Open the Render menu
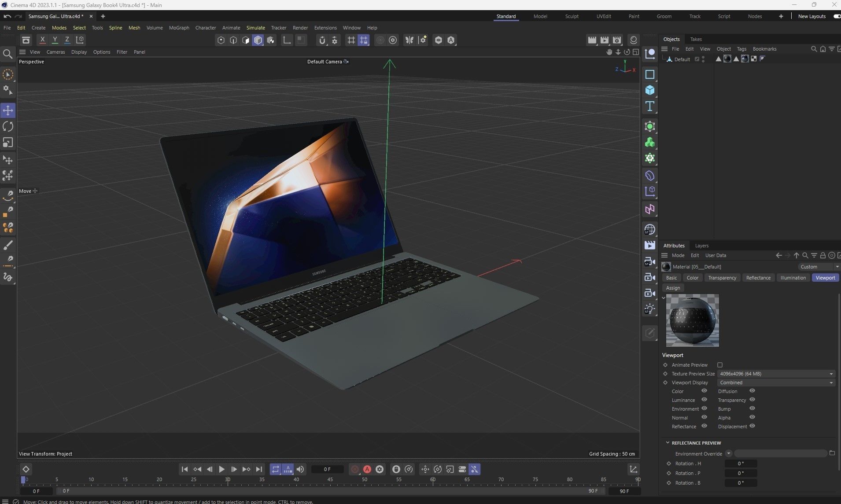 coord(300,28)
